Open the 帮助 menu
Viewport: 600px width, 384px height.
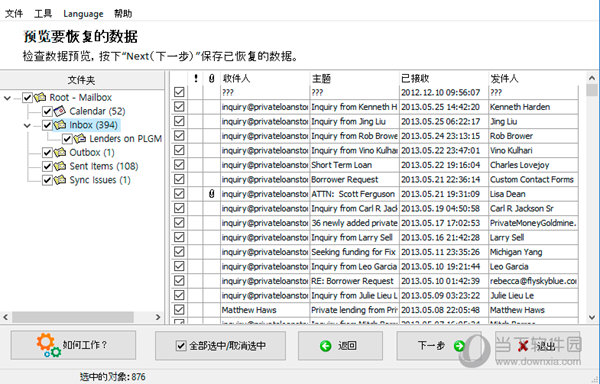[x=123, y=14]
